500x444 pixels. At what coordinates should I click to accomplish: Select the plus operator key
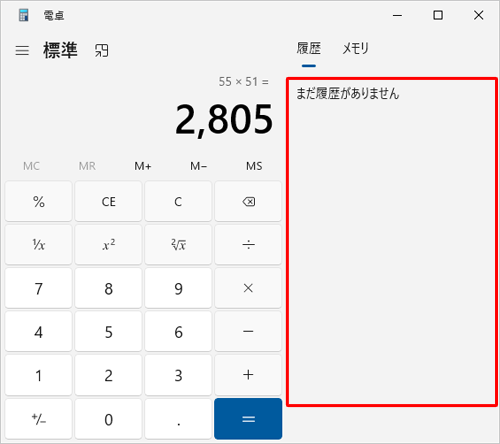click(248, 375)
